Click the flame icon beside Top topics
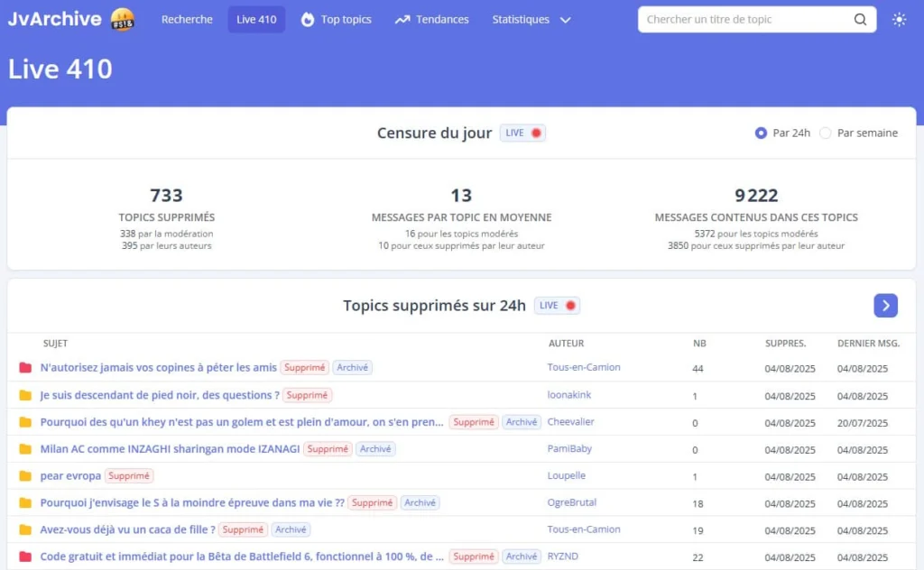Screen dimensions: 924x570 pos(308,20)
